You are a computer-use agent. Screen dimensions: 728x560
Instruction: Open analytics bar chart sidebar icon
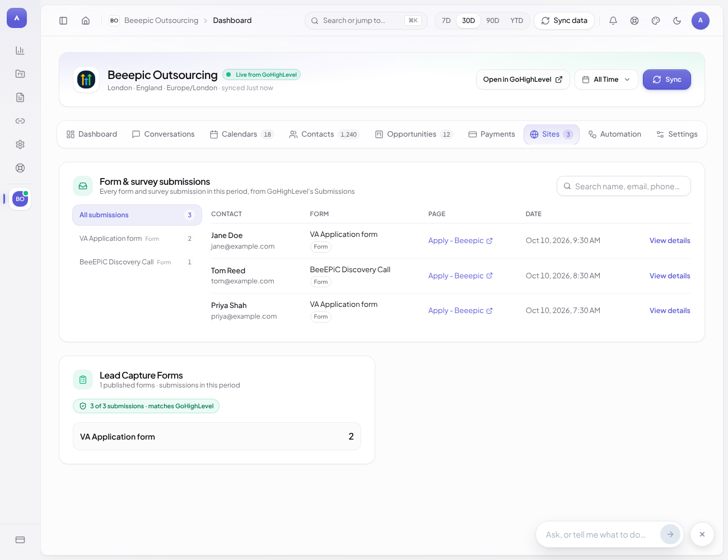point(20,50)
